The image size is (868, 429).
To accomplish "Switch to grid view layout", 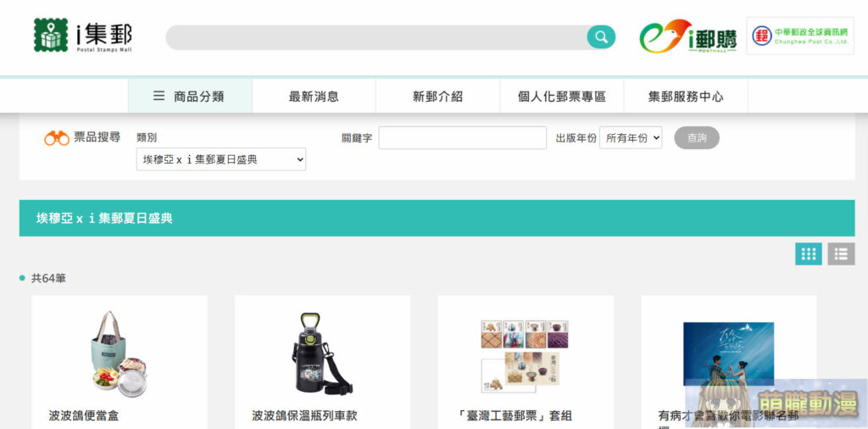I will pos(808,253).
